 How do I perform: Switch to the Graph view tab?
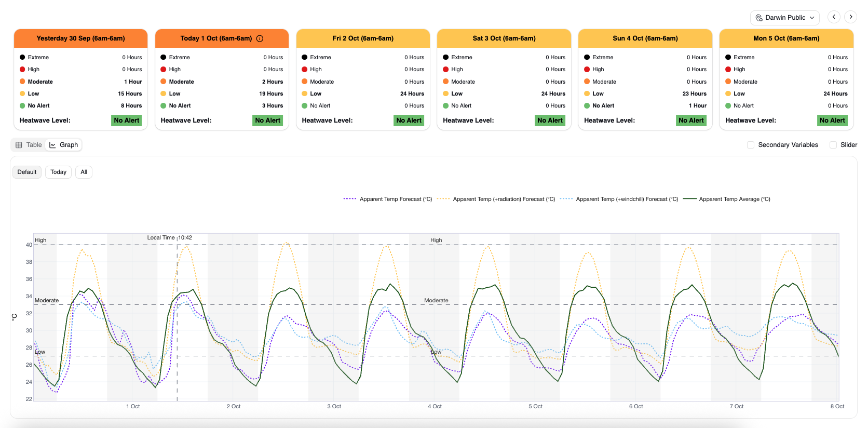pos(63,145)
